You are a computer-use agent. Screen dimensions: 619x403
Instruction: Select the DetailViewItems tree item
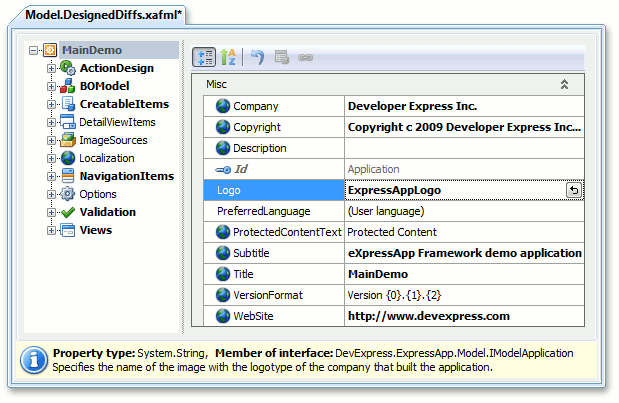click(117, 122)
